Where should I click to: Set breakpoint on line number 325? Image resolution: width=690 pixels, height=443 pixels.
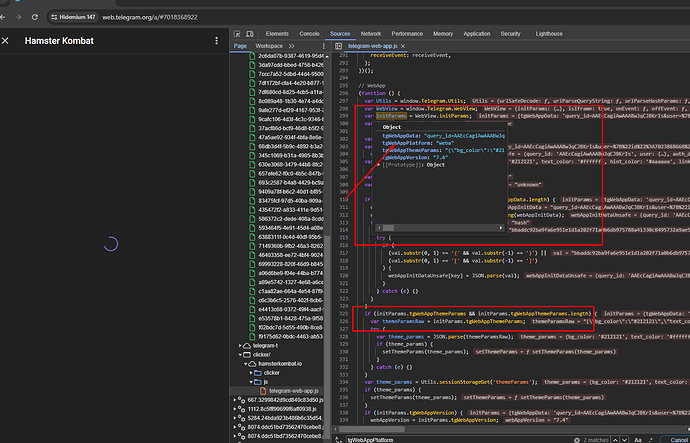[x=343, y=314]
